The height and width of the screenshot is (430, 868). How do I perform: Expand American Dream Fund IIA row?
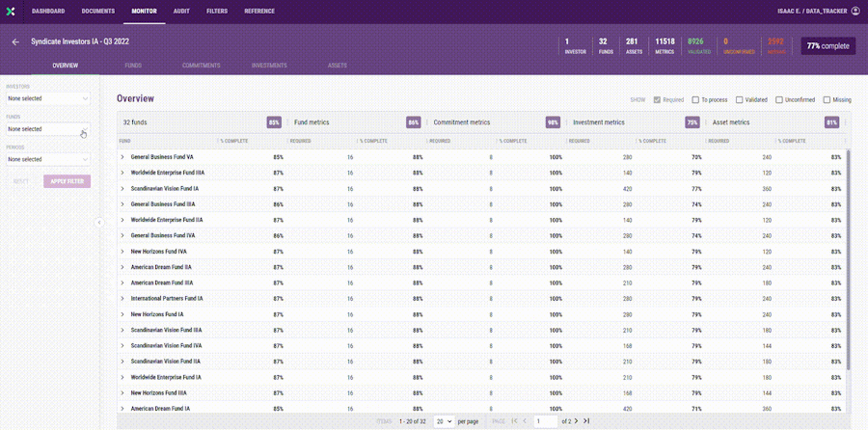(x=122, y=267)
